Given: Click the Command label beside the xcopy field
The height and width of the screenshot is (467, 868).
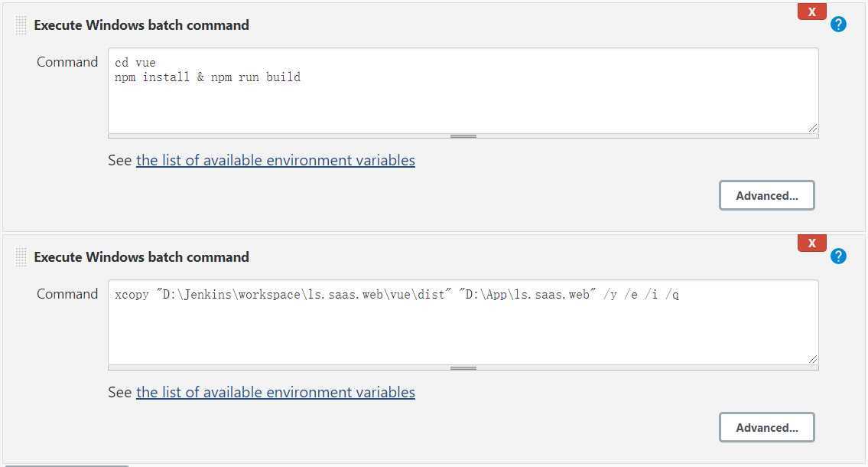Looking at the screenshot, I should [67, 294].
